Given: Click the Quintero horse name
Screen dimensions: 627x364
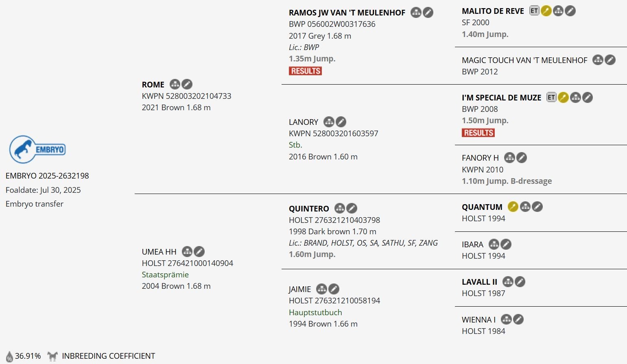Looking at the screenshot, I should (x=309, y=209).
